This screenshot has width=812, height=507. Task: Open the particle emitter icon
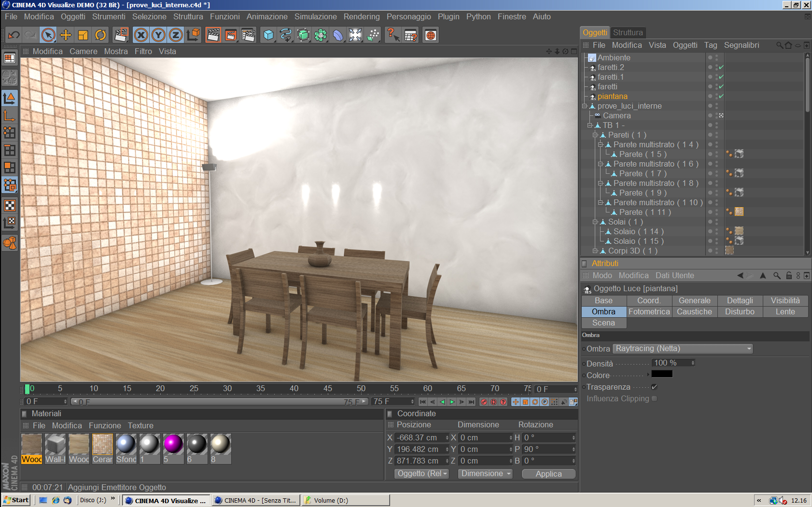click(373, 35)
